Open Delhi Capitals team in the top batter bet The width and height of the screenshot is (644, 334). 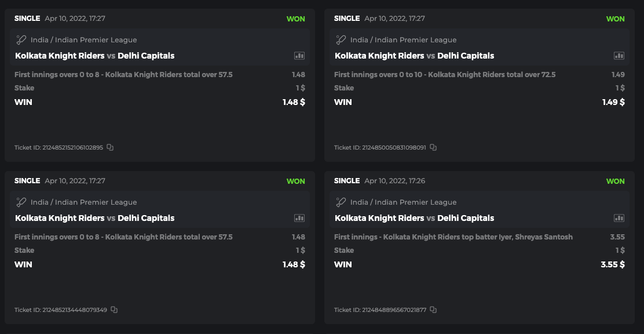(x=466, y=218)
